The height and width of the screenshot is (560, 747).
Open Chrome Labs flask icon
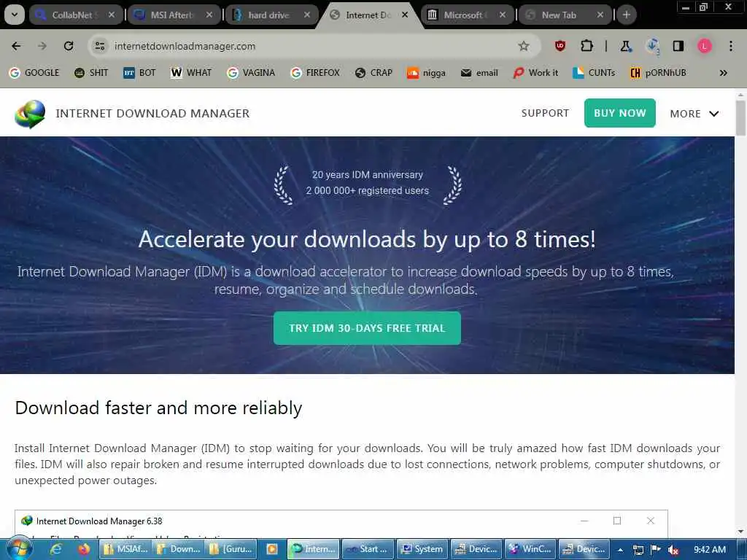click(x=625, y=46)
